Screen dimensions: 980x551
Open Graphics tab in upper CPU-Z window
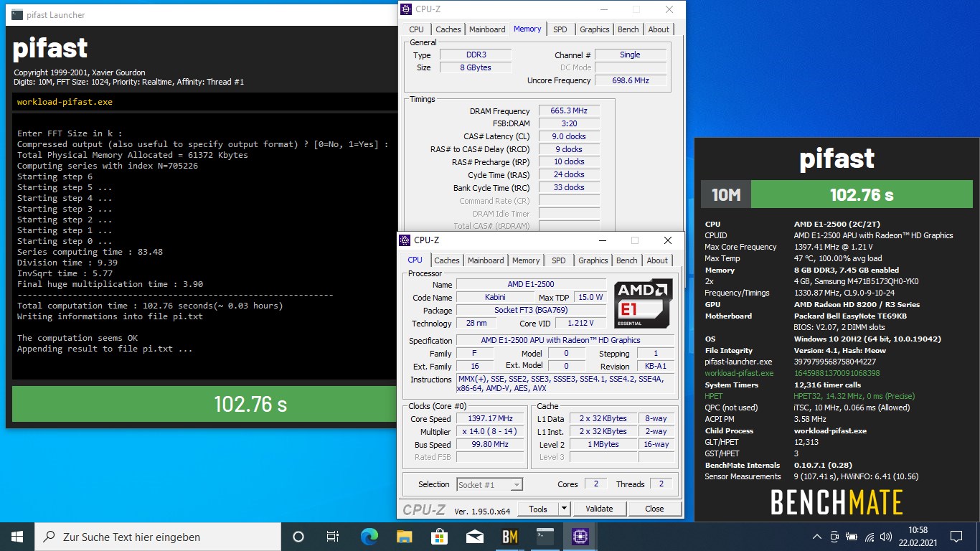tap(595, 29)
